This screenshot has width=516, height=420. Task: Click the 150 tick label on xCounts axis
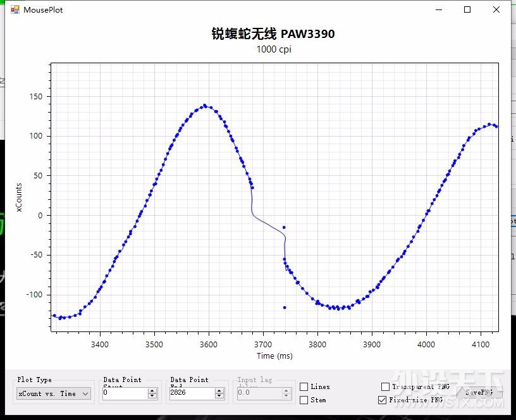(36, 96)
